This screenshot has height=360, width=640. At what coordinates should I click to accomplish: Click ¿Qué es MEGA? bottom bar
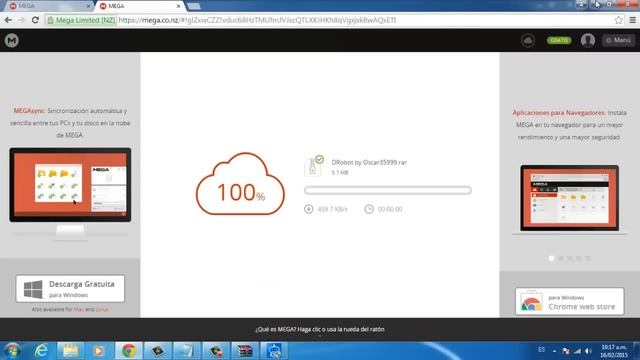320,329
